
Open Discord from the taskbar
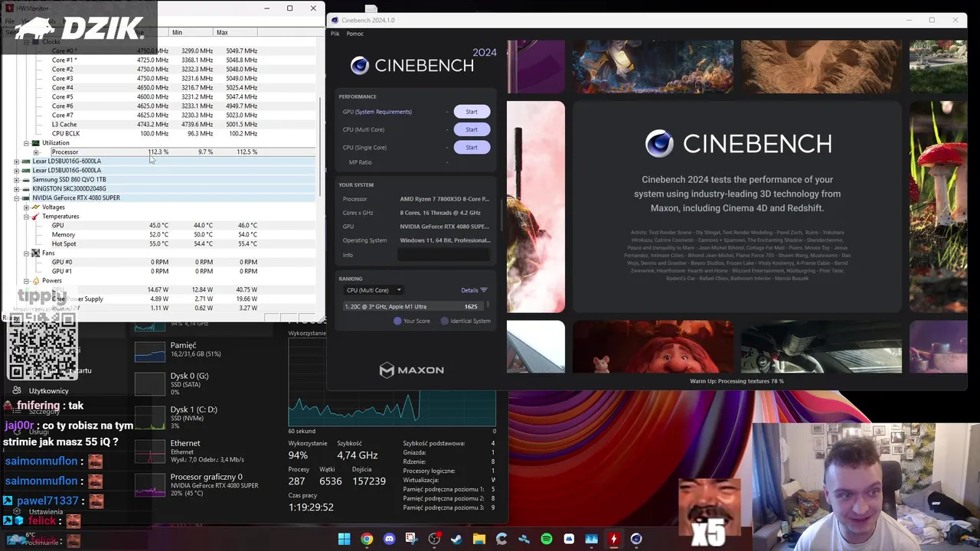click(389, 539)
